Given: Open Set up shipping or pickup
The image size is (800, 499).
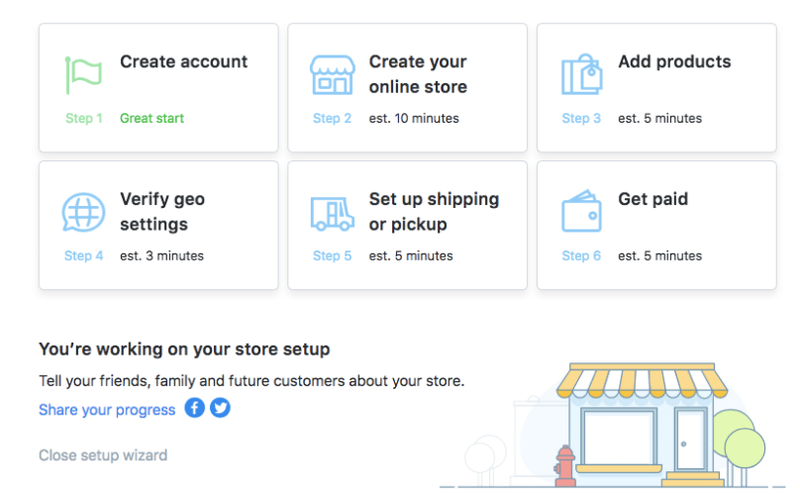Looking at the screenshot, I should [434, 212].
